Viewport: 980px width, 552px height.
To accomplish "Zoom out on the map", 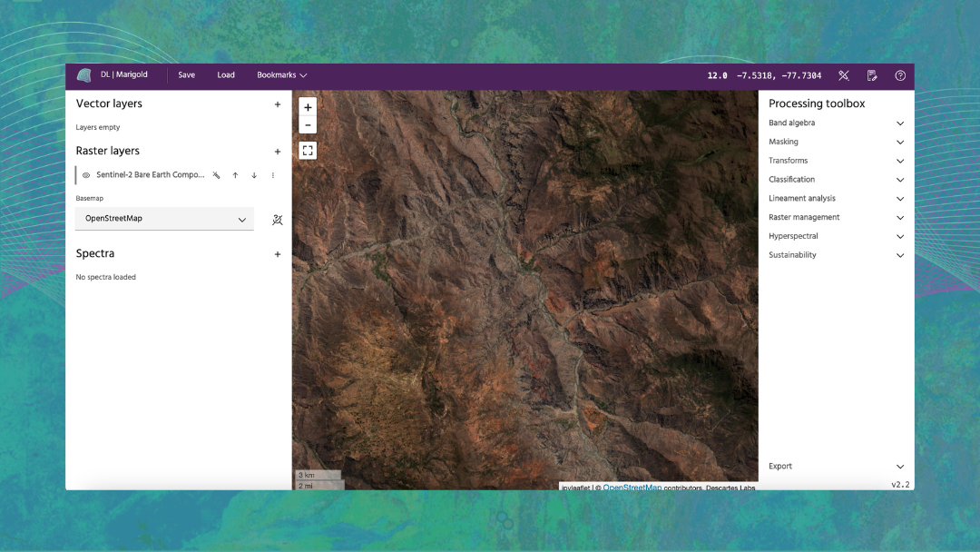I will (x=308, y=125).
